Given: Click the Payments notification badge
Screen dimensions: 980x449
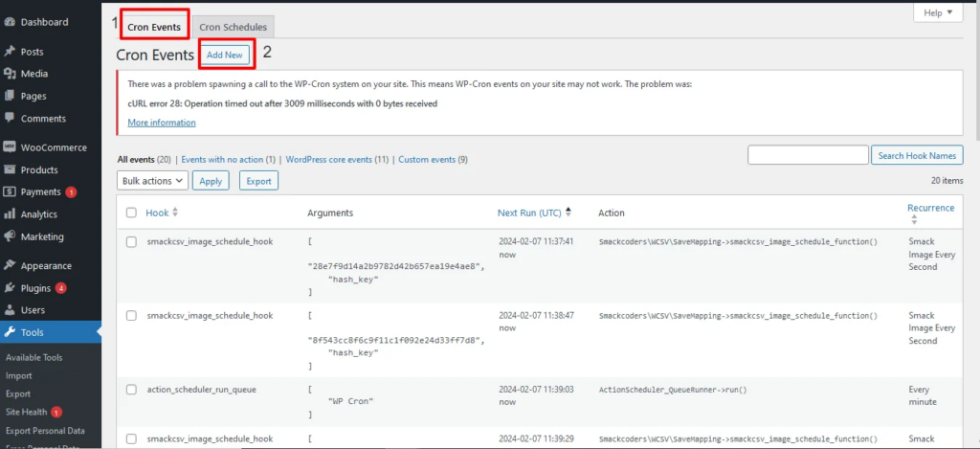Looking at the screenshot, I should pos(71,192).
